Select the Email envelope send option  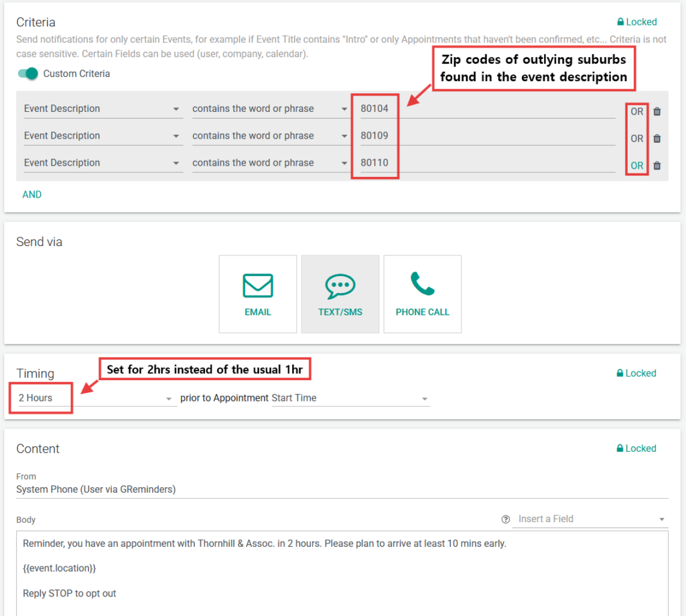(258, 294)
